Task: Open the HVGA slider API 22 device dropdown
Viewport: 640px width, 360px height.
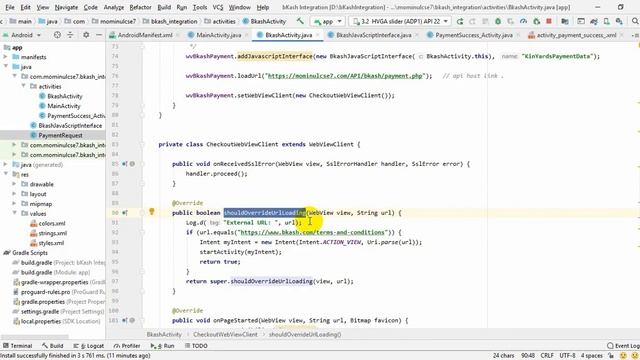Action: click(400, 21)
